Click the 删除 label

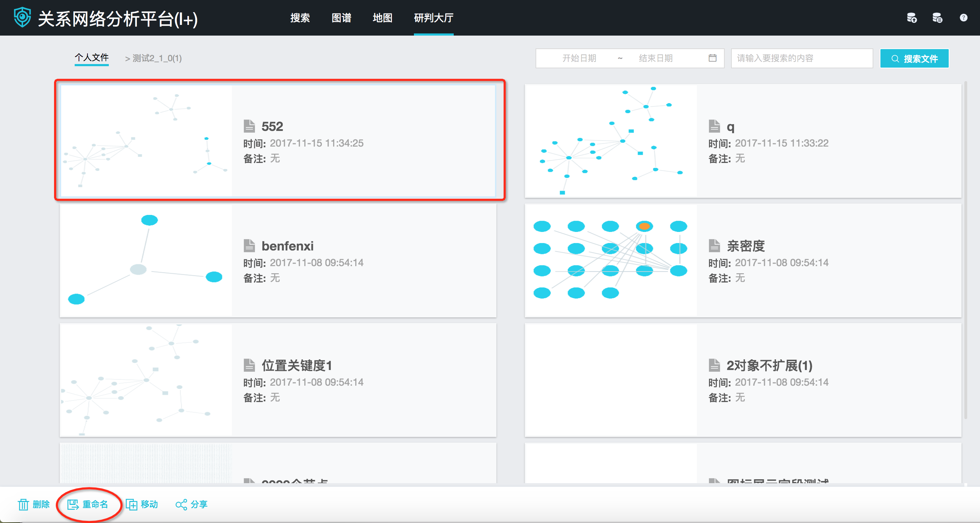(41, 504)
